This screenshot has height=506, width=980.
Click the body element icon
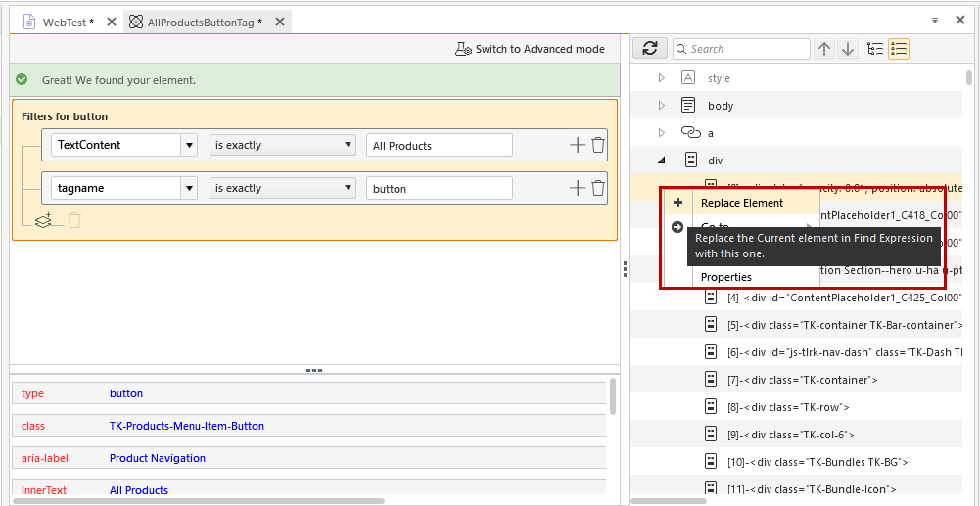(688, 105)
